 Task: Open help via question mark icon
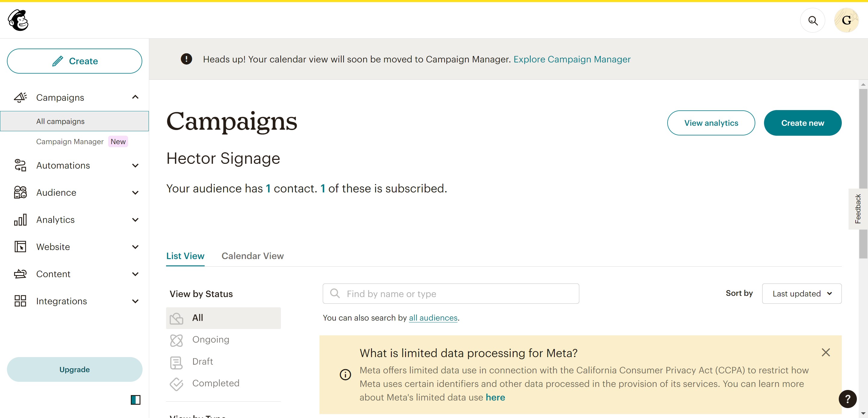(x=847, y=399)
